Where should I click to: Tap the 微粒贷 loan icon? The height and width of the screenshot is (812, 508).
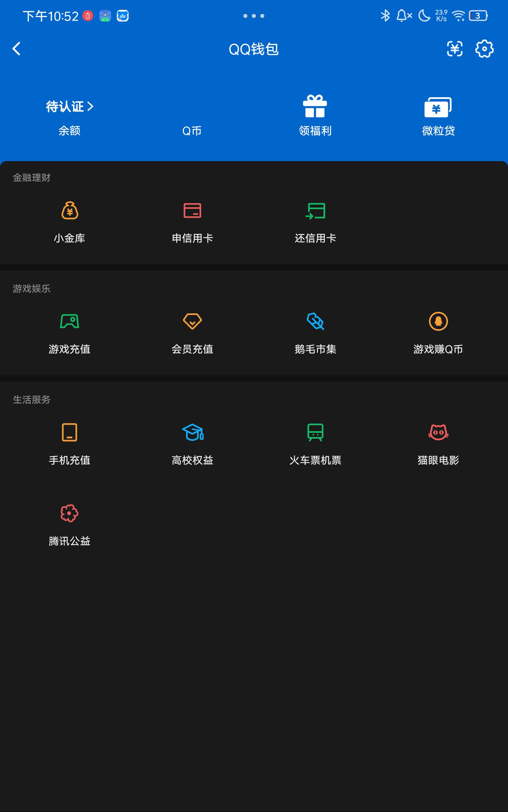[x=438, y=107]
